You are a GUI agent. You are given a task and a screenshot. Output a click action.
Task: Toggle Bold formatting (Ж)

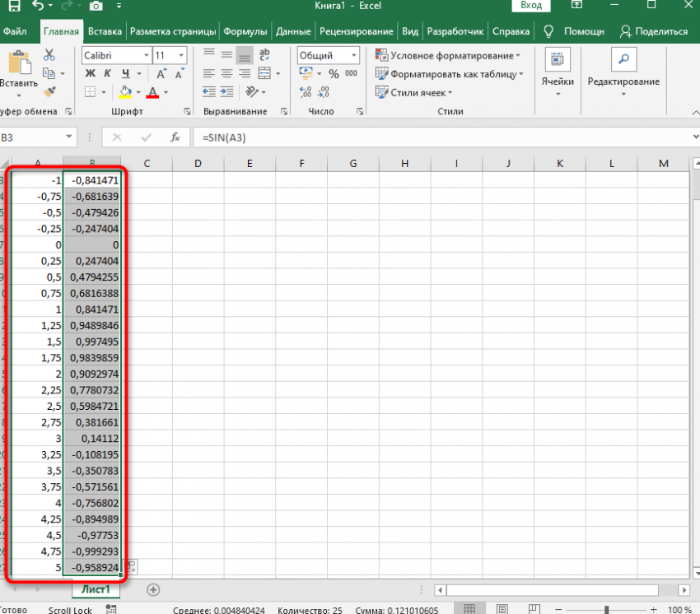click(90, 74)
